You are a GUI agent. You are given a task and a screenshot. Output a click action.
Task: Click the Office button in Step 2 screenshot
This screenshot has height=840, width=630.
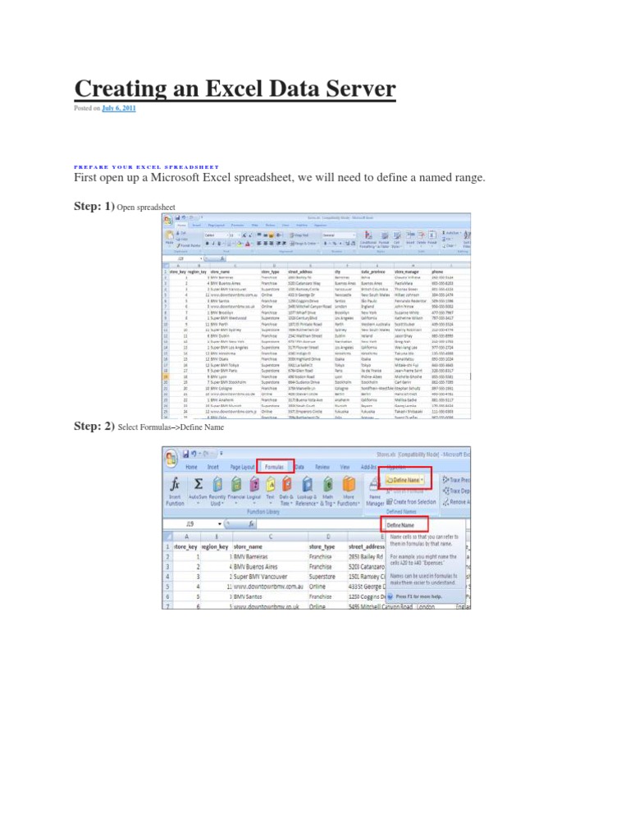[171, 458]
